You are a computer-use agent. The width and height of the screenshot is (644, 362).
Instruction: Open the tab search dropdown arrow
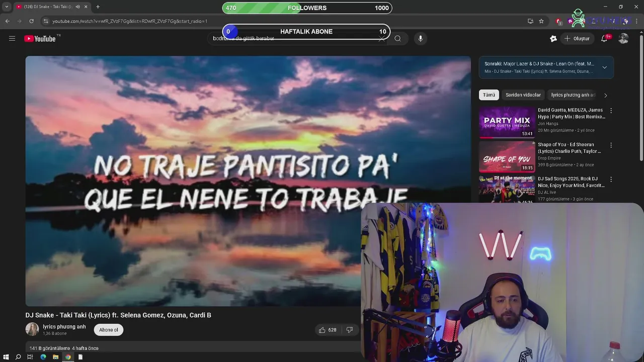7,7
